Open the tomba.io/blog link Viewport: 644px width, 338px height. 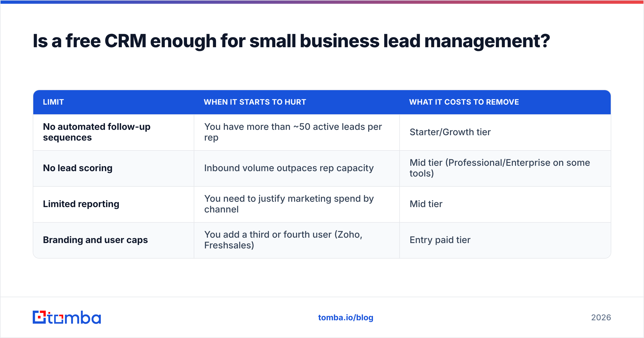346,318
